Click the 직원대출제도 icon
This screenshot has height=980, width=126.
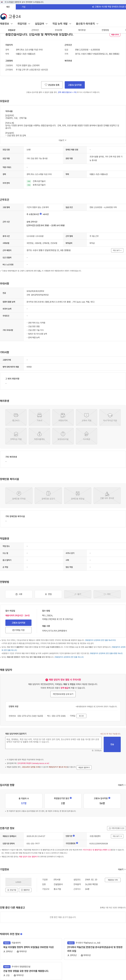click(40, 436)
